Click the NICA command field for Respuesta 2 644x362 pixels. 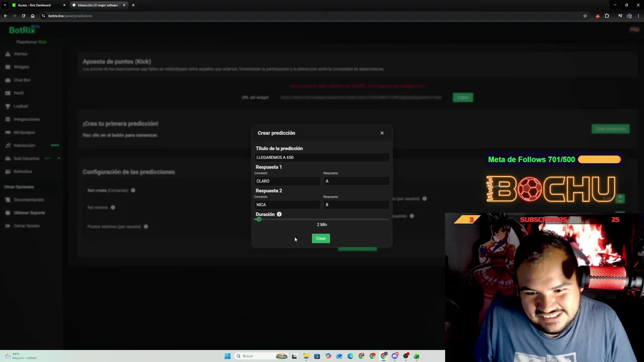coord(287,205)
